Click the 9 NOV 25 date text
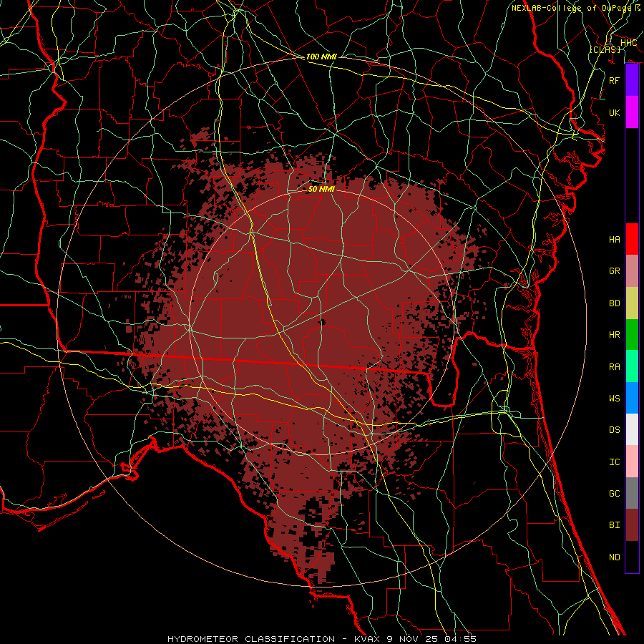 pyautogui.click(x=411, y=639)
